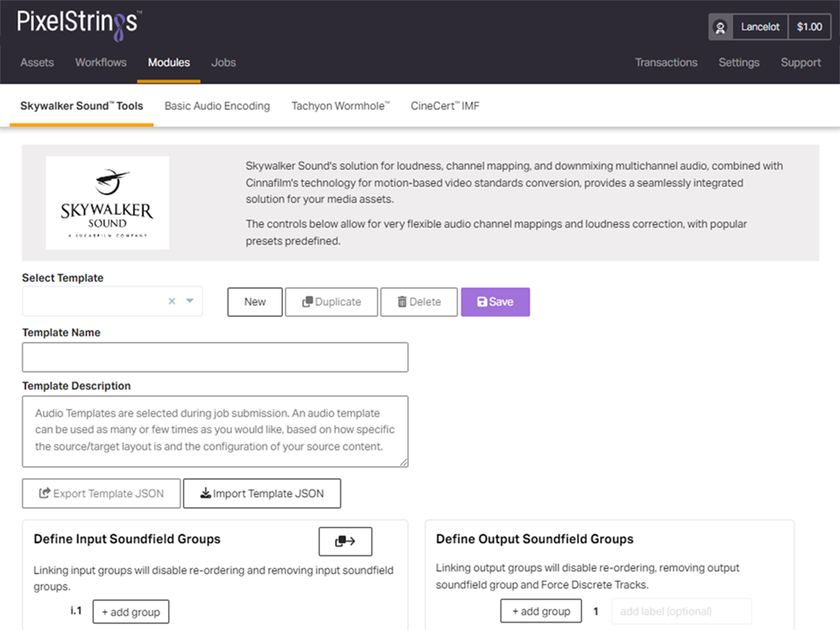
Task: Go to the Workflows page
Action: (x=101, y=63)
